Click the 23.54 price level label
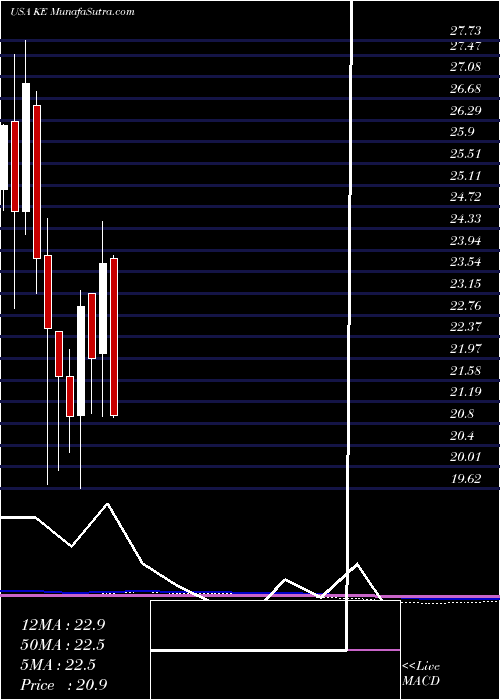 click(x=466, y=262)
